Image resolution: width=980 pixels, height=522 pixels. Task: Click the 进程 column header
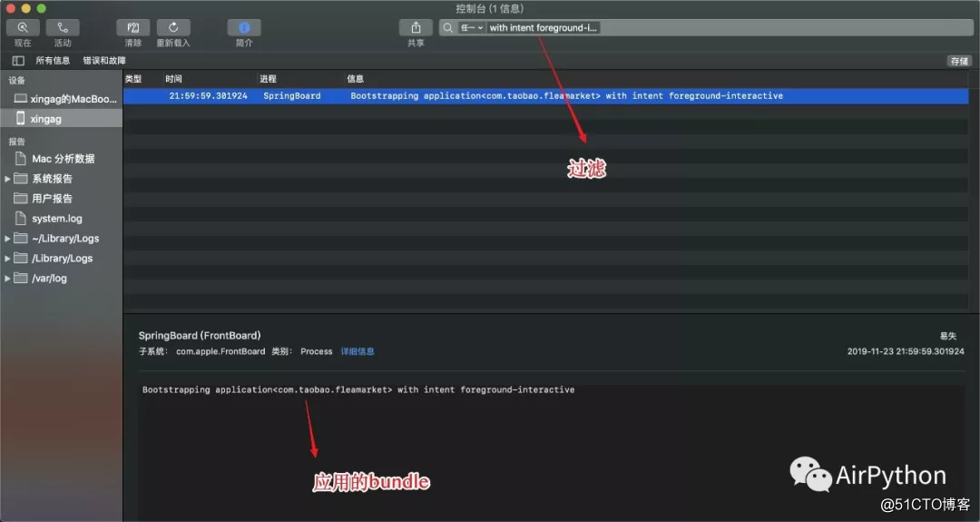pyautogui.click(x=268, y=79)
